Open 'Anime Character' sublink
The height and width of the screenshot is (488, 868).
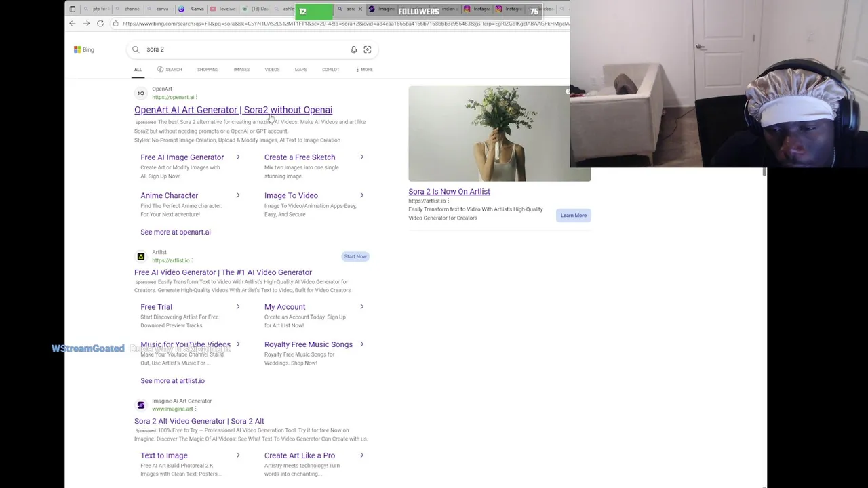pyautogui.click(x=170, y=195)
